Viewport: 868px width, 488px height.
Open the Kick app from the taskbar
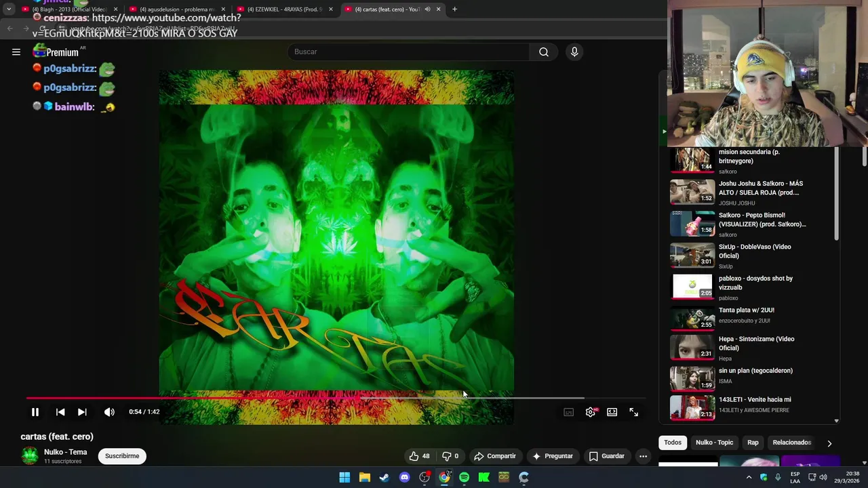(484, 477)
